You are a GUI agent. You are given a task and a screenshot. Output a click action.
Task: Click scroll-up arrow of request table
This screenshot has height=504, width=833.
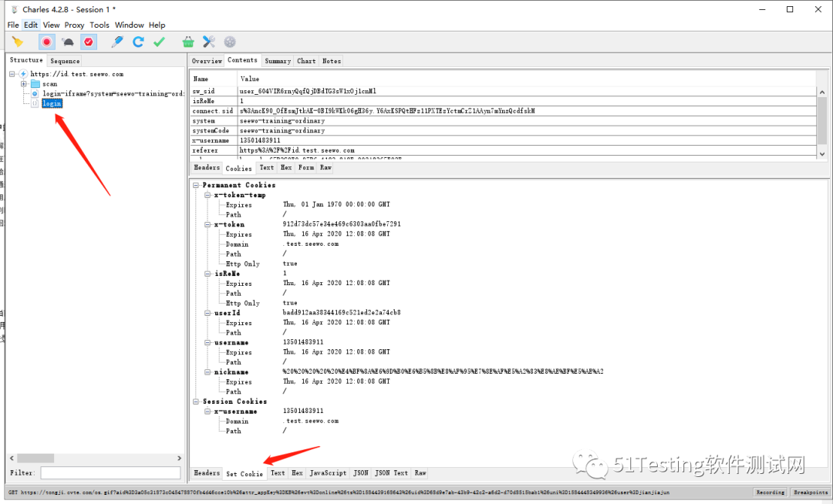click(822, 92)
